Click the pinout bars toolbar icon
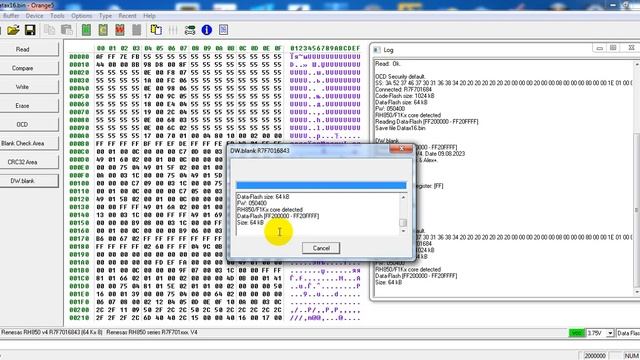640x360 pixels. click(173, 30)
